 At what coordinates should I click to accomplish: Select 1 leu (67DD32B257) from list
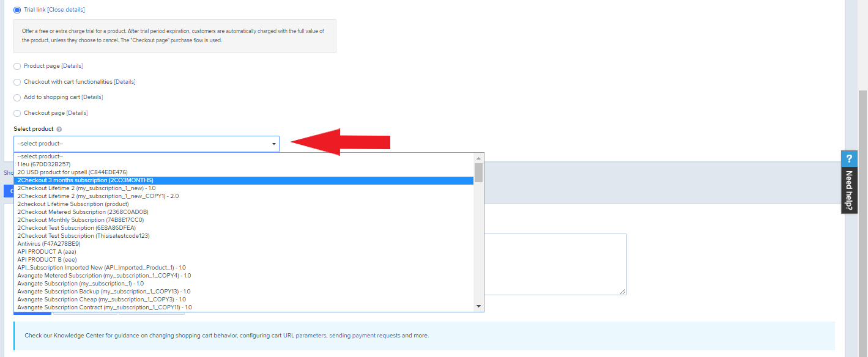point(244,164)
